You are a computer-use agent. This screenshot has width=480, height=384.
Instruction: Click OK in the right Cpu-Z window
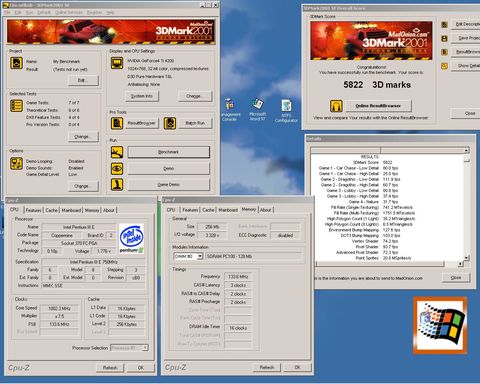297,367
